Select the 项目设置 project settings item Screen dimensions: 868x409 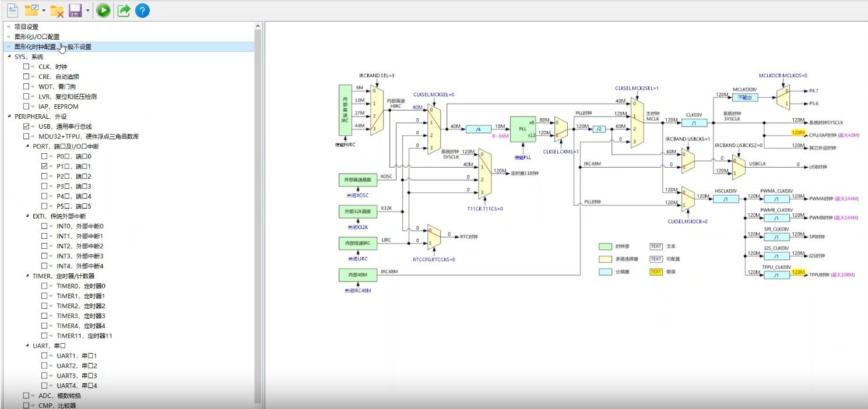26,27
